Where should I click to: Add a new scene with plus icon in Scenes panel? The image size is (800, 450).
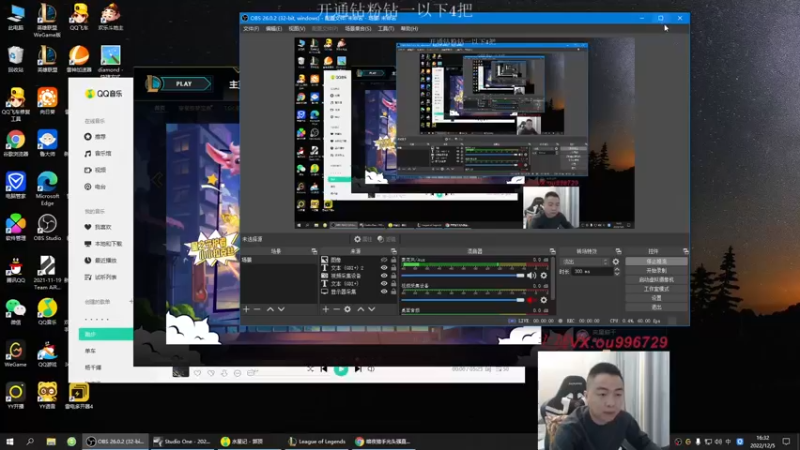pyautogui.click(x=246, y=309)
